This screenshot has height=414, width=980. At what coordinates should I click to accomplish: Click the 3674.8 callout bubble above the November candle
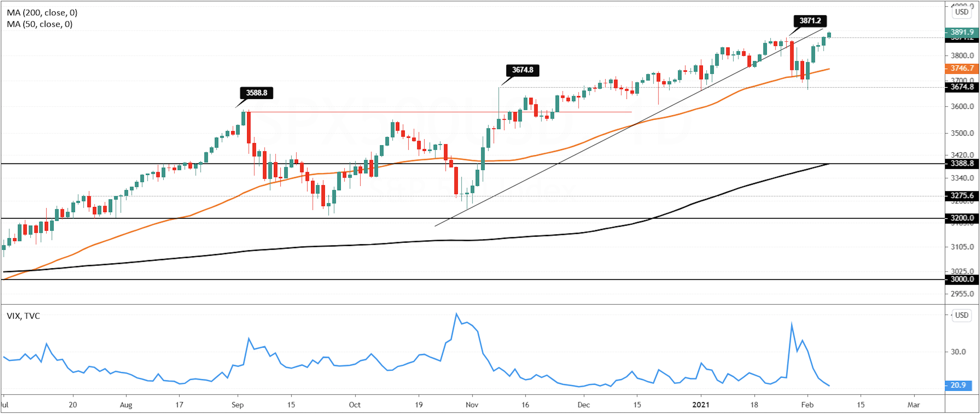point(522,70)
